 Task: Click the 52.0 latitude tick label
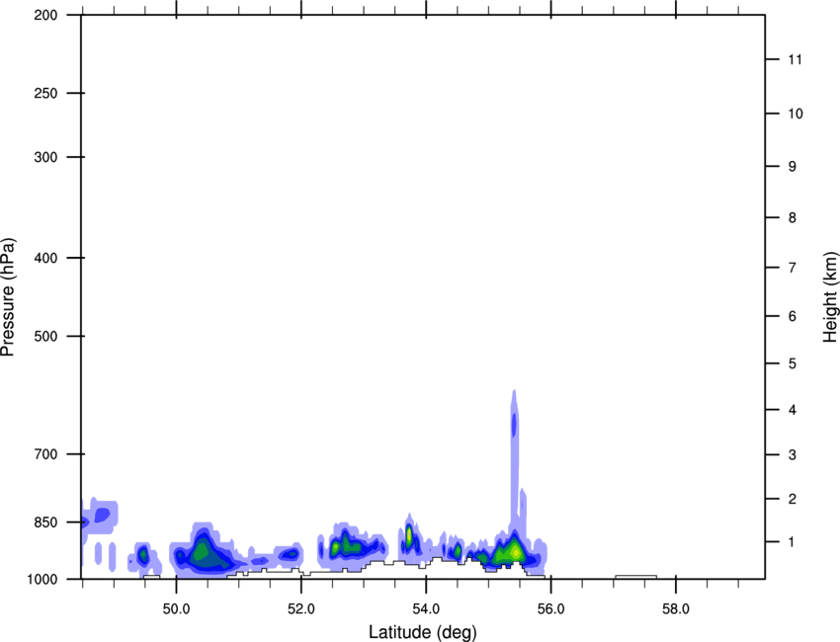click(301, 609)
